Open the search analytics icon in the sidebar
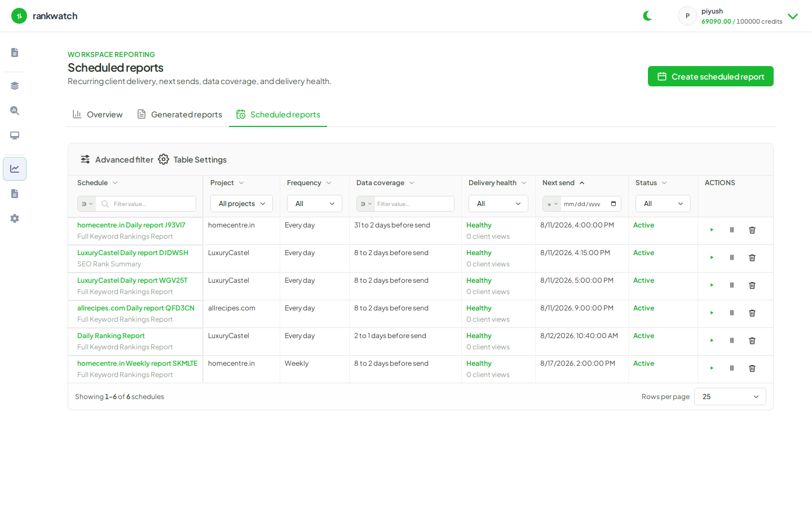 coord(15,111)
